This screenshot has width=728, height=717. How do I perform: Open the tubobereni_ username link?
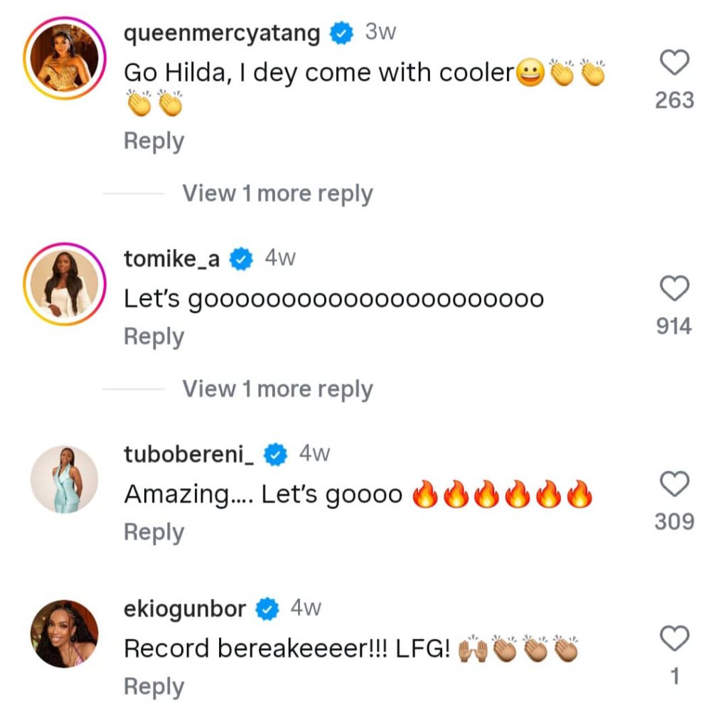(188, 455)
